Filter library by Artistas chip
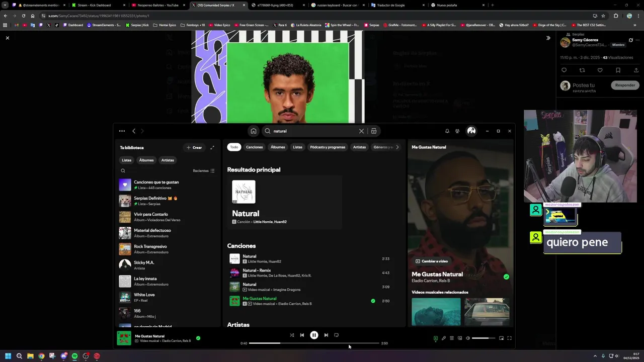 (168, 160)
